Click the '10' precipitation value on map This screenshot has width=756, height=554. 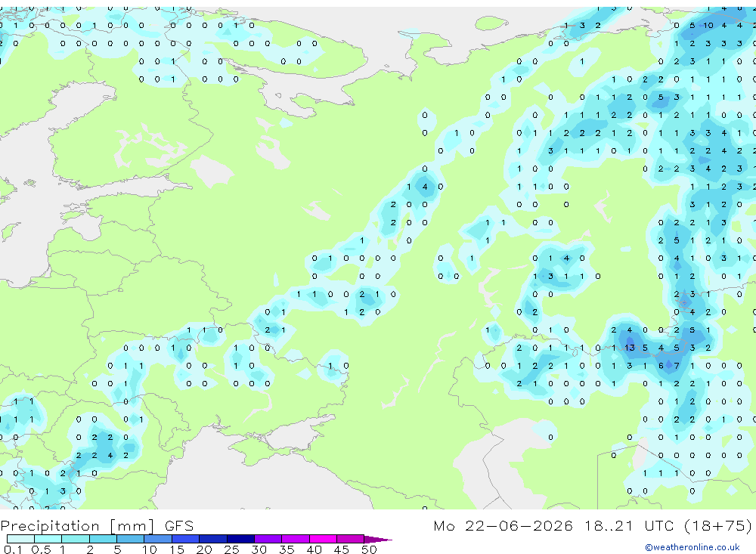(x=708, y=26)
